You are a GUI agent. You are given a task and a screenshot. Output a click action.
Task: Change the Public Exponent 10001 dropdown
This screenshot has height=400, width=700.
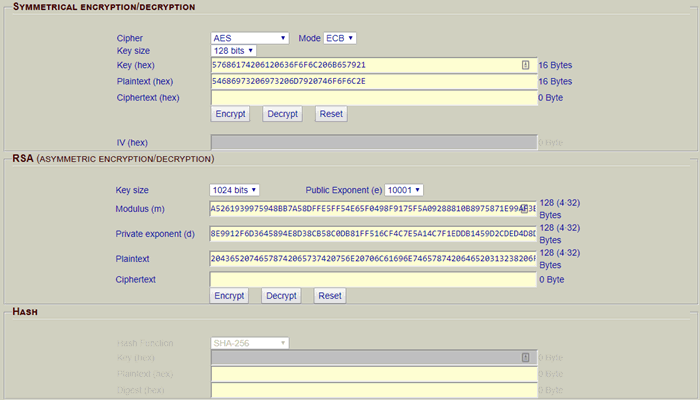click(x=404, y=190)
